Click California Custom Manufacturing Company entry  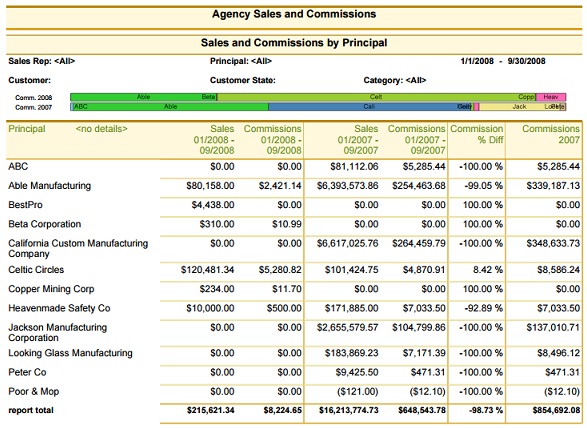click(78, 248)
